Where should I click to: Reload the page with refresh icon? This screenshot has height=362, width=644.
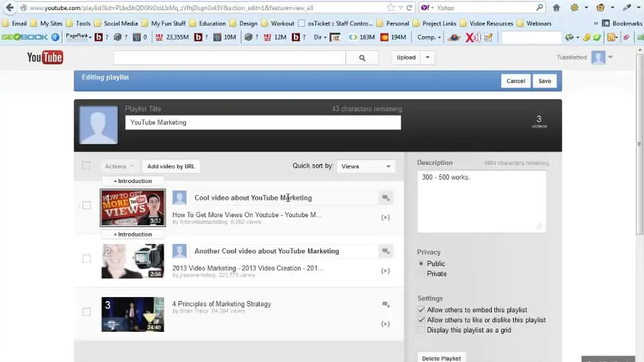[x=409, y=7]
